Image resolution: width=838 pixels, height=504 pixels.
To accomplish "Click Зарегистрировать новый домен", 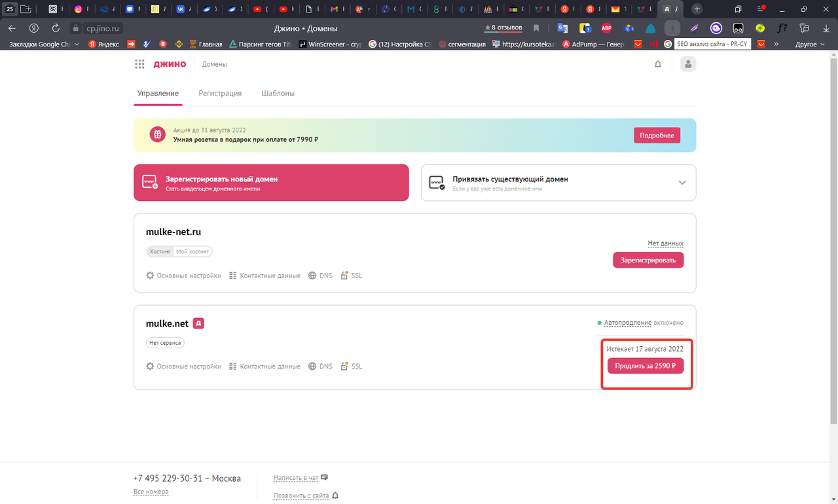I will tap(271, 183).
